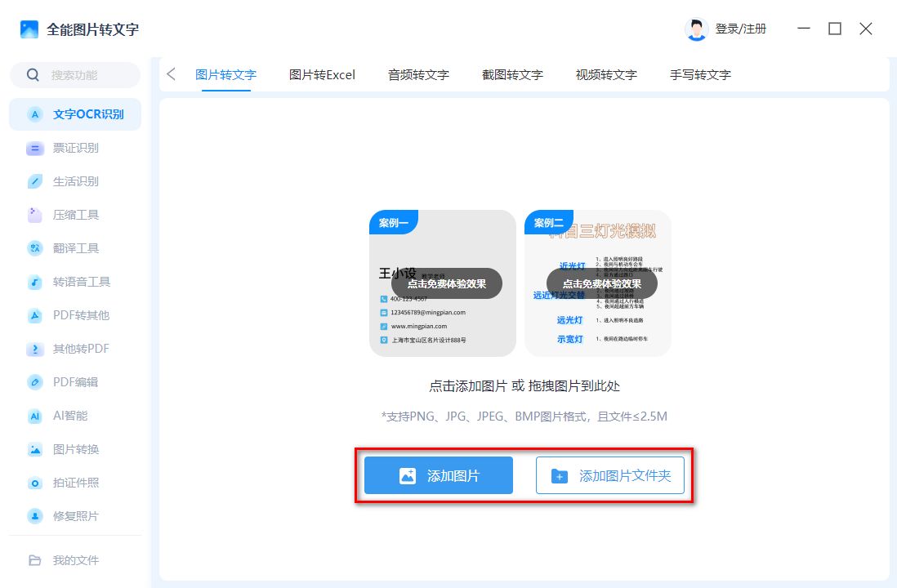Click the 我的文件 folder icon

pyautogui.click(x=35, y=560)
